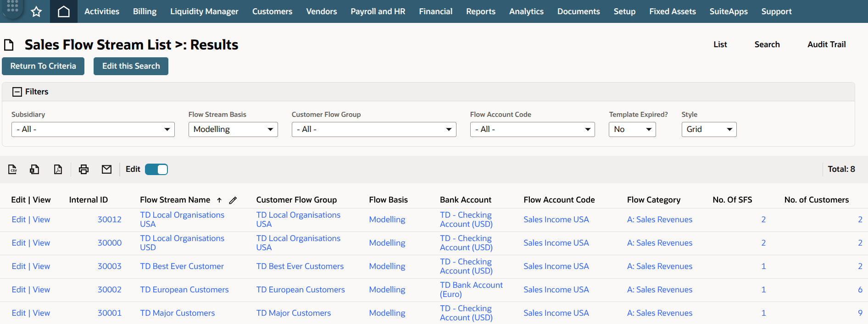
Task: Open TD Bank Account (Euro) link
Action: [471, 290]
